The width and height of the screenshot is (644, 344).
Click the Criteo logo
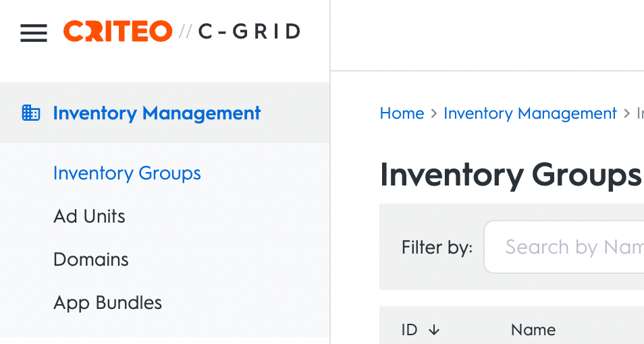[117, 31]
